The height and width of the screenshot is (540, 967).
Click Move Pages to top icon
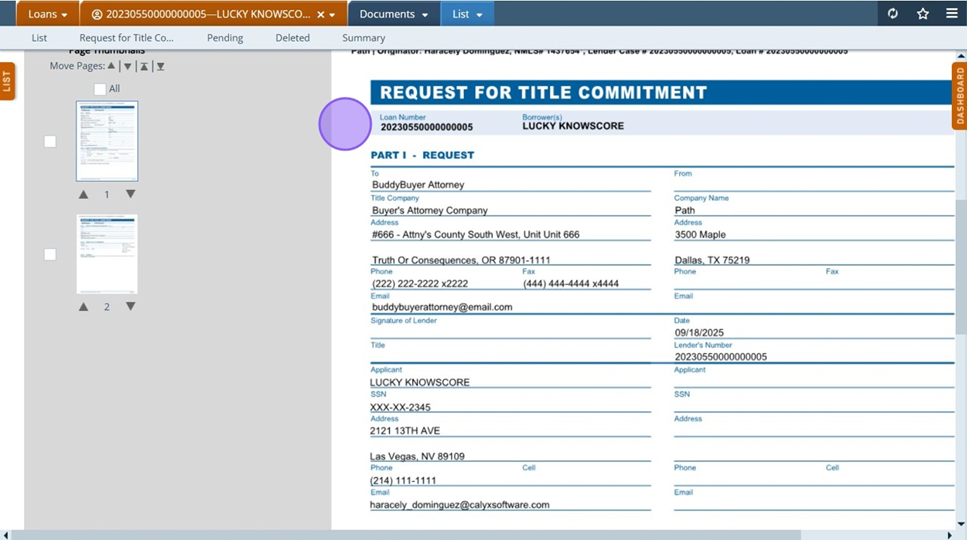pos(144,67)
